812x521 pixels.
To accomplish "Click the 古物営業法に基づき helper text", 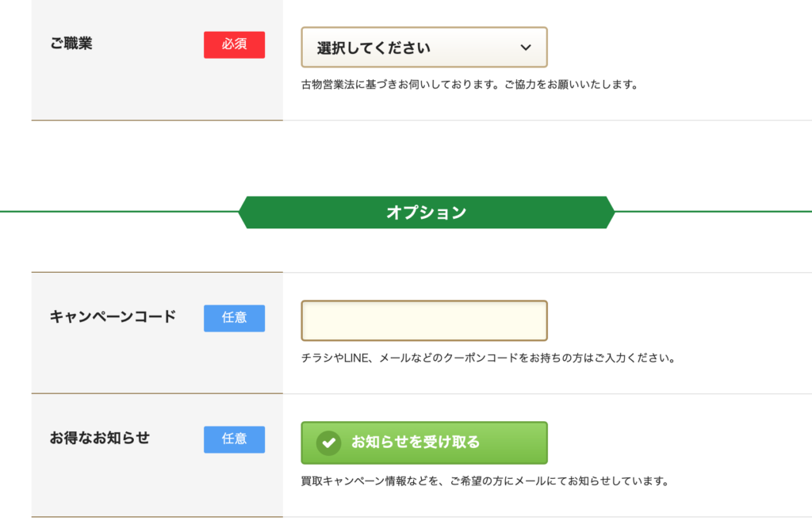I will (469, 84).
